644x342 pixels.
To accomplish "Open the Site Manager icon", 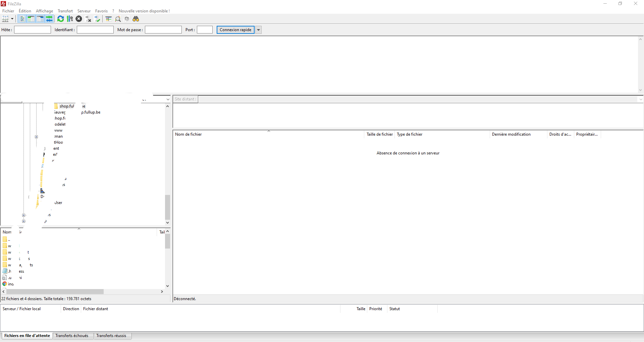I will (5, 19).
